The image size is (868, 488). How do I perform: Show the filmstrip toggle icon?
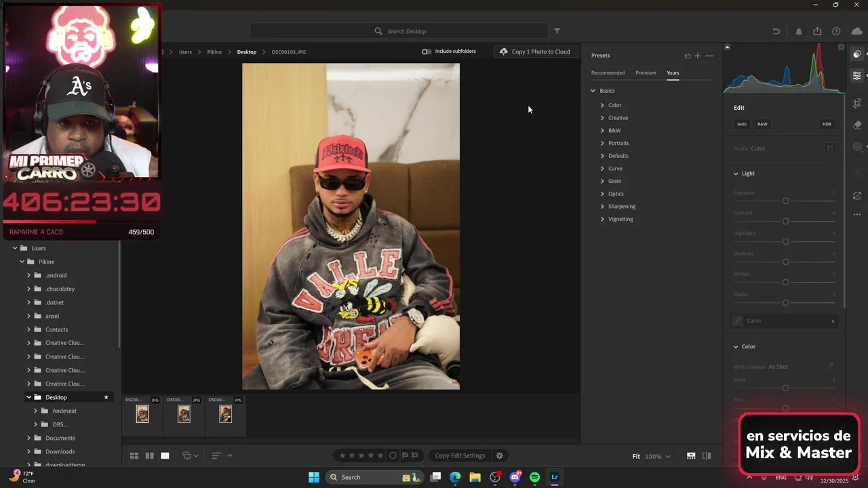click(x=691, y=456)
